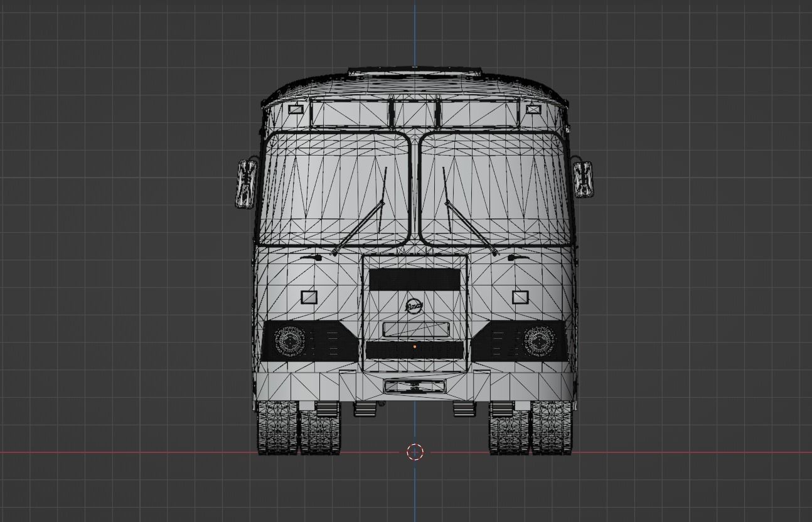Viewport: 812px width, 522px height.
Task: Click the round emblem logo on the bus front
Action: pos(414,306)
